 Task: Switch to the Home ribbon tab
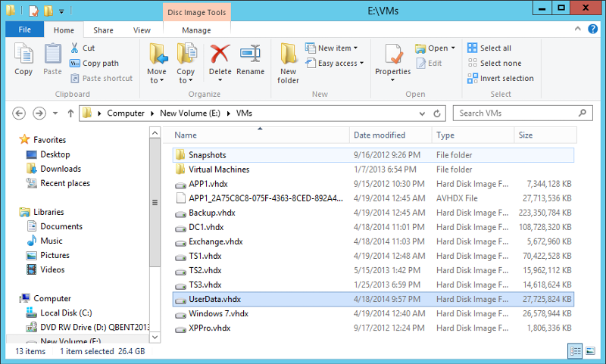64,30
